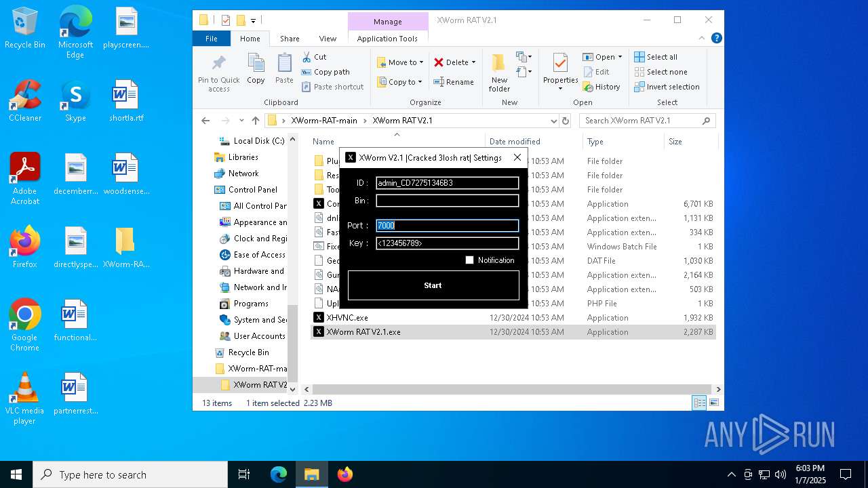The width and height of the screenshot is (868, 488).
Task: Click the red Delete icon
Action: coord(439,62)
